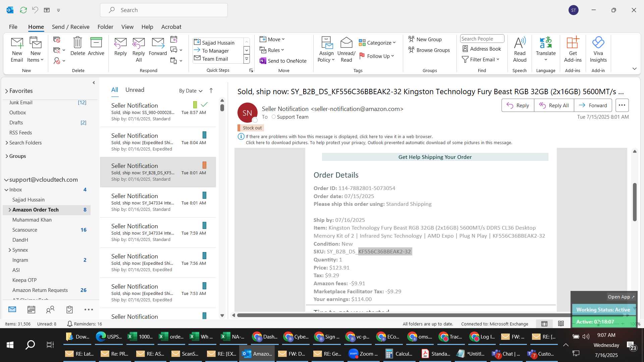This screenshot has height=362, width=644.
Task: Open the Acrobat tab
Action: pyautogui.click(x=171, y=27)
